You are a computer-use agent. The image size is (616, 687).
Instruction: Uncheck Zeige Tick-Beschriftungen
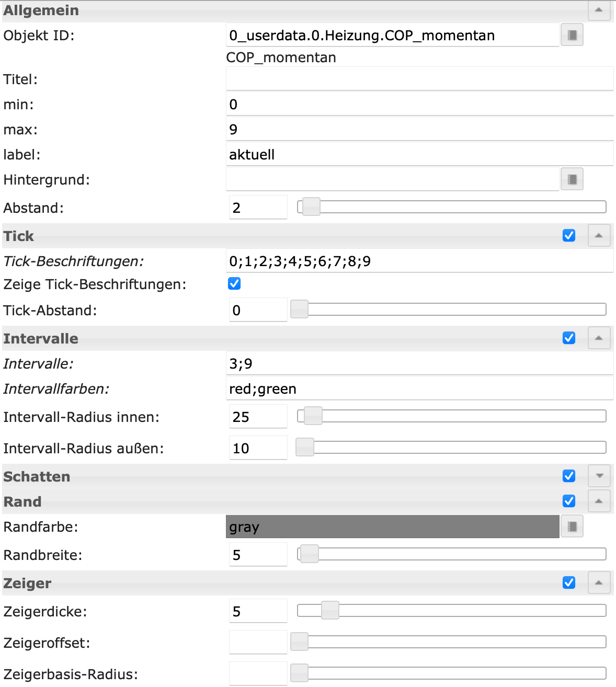point(234,284)
